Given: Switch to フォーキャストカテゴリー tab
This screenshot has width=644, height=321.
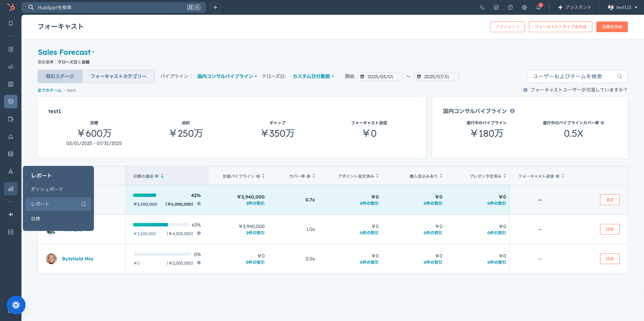Looking at the screenshot, I should [x=118, y=76].
